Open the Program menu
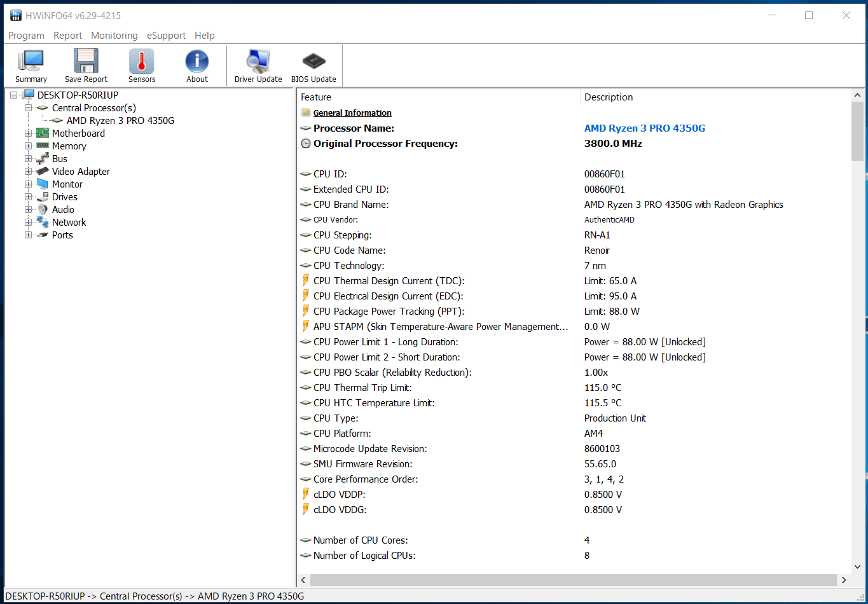868x604 pixels. [x=26, y=36]
